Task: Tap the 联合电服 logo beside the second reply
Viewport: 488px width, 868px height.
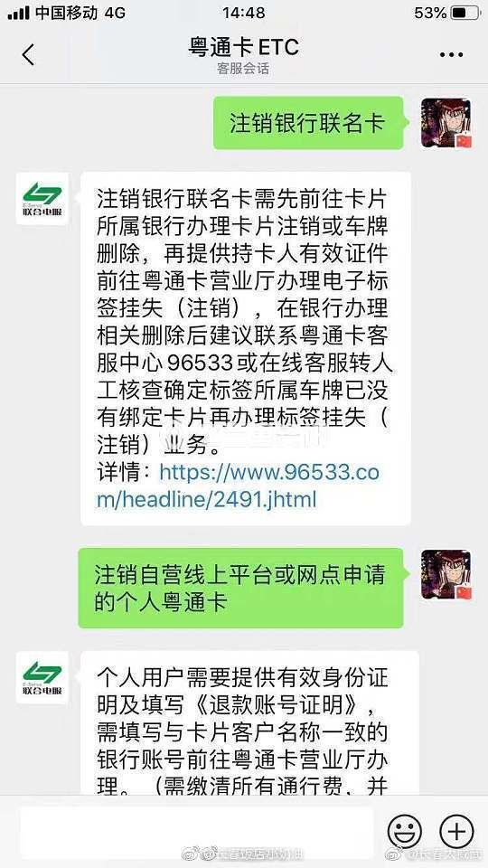Action: pyautogui.click(x=42, y=677)
